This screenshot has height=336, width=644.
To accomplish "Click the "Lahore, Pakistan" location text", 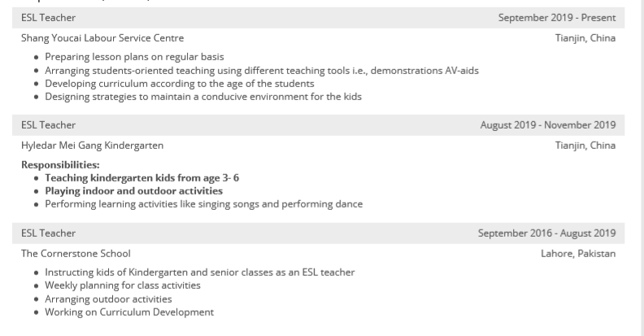I will tap(578, 254).
